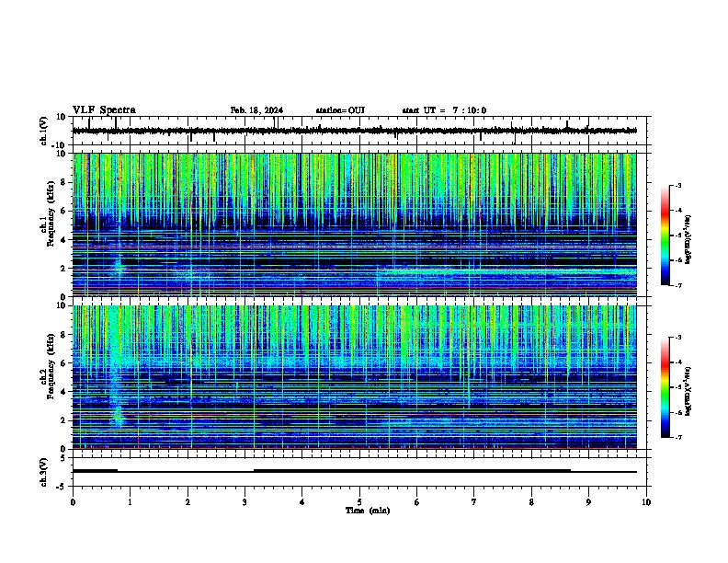Click the ch.1 color scale 'log(PSD)' label
The width and height of the screenshot is (728, 563).
click(x=688, y=239)
